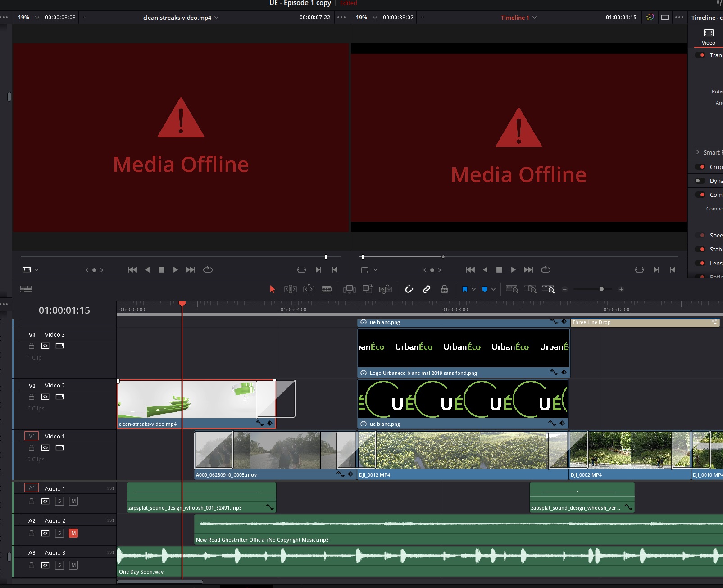Image resolution: width=723 pixels, height=588 pixels.
Task: Go to first frame in source viewer
Action: pyautogui.click(x=132, y=269)
